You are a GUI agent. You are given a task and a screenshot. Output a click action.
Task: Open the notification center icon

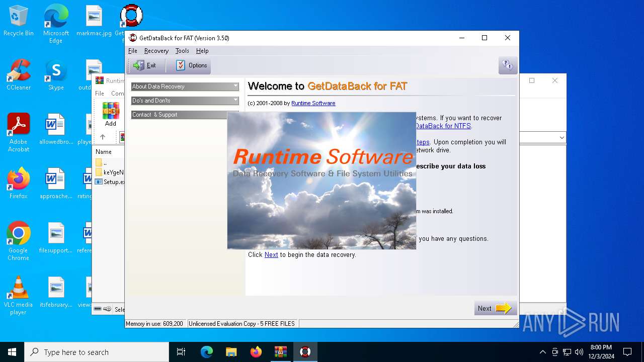627,352
